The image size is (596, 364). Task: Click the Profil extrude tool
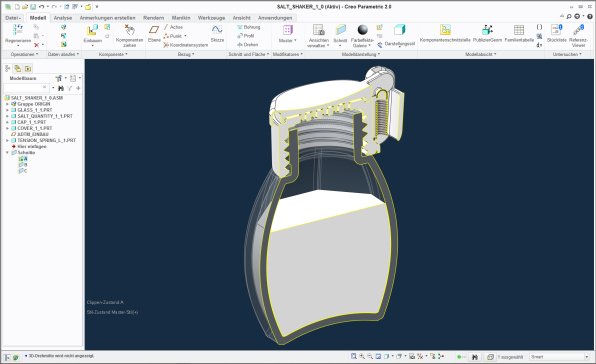(246, 36)
